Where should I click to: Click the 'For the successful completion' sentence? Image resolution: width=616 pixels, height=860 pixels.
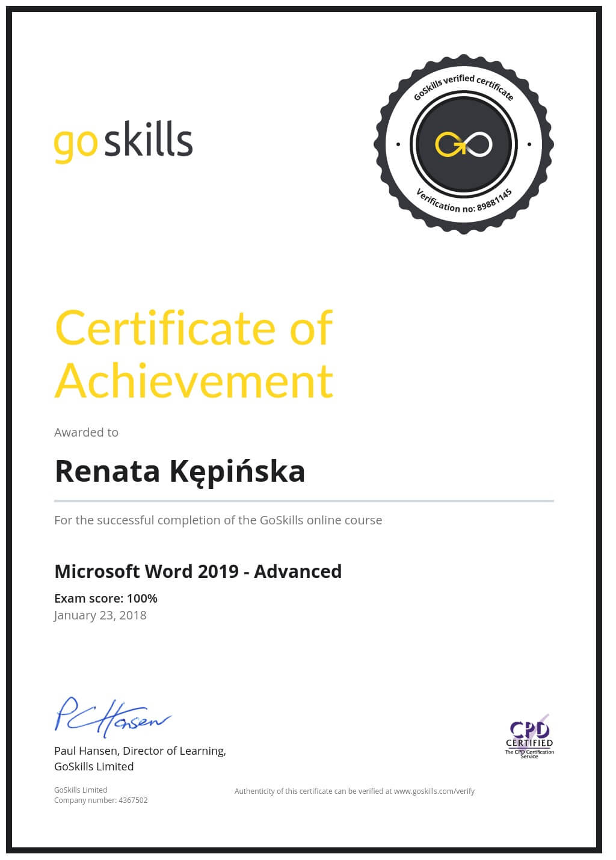pyautogui.click(x=218, y=520)
